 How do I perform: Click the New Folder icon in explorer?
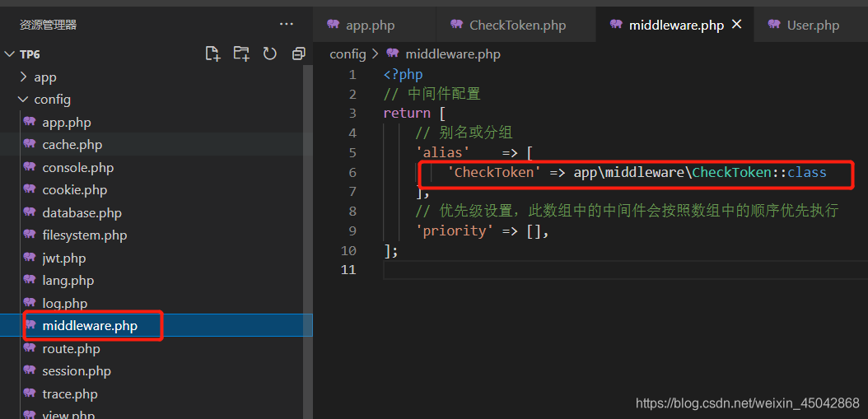coord(241,54)
